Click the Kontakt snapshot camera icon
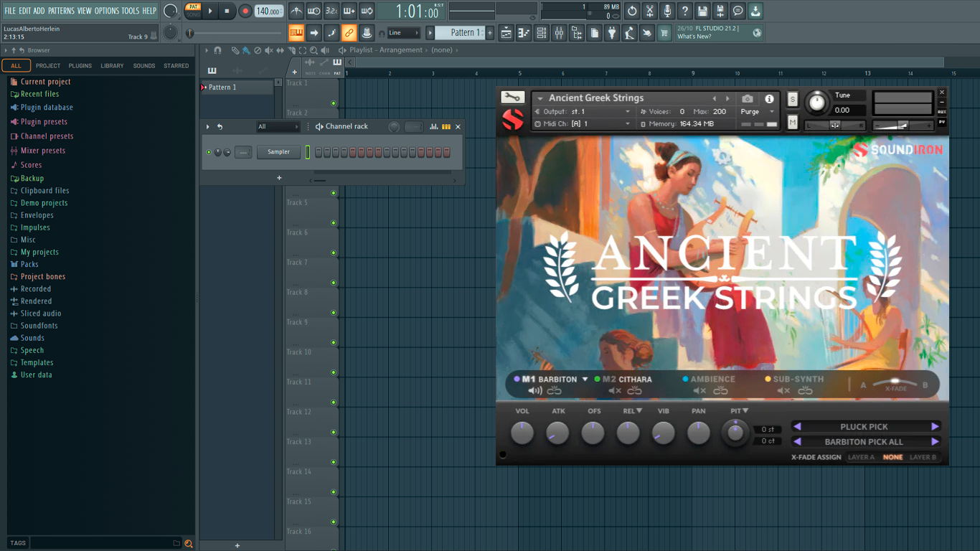This screenshot has height=551, width=980. click(748, 99)
